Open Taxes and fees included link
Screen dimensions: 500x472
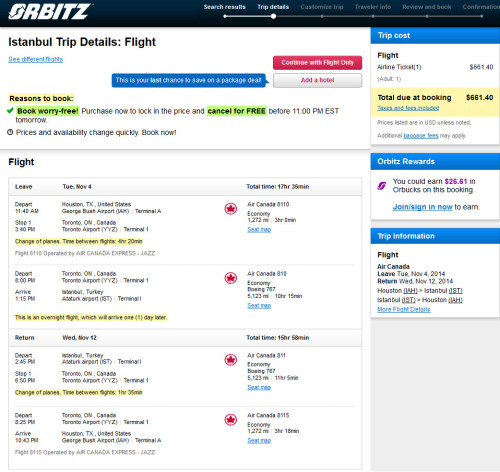tap(408, 108)
